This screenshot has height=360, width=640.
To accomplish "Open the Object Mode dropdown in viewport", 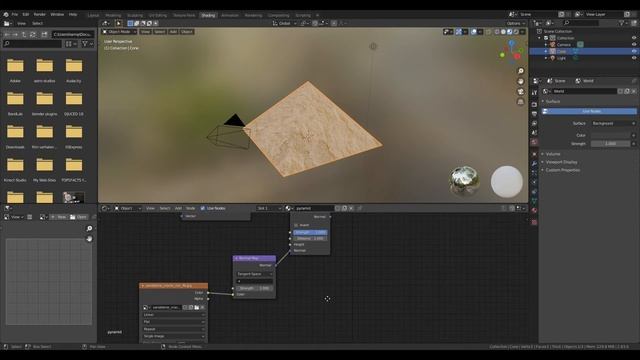I will (x=119, y=31).
